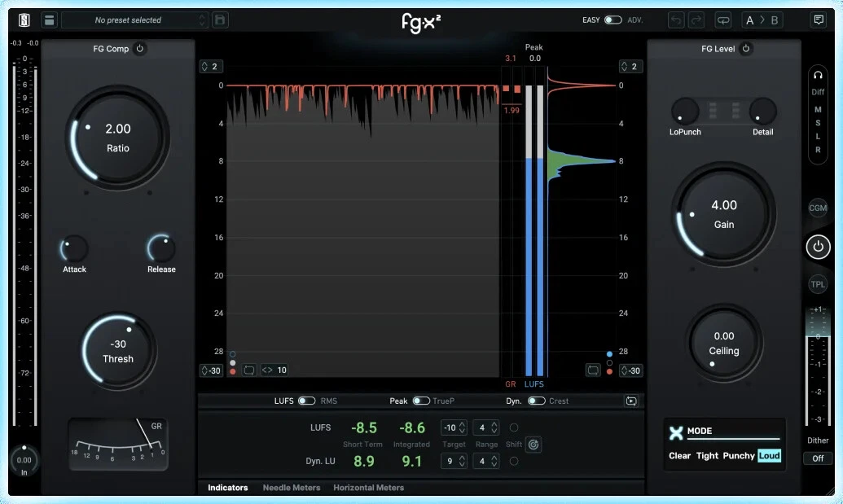Adjust top-right graph scale stepper showing 2
This screenshot has height=504, width=843.
[x=630, y=67]
